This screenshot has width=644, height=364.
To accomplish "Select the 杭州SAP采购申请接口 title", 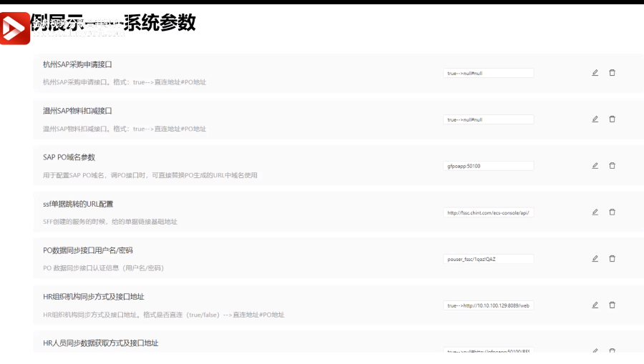I will coord(77,64).
